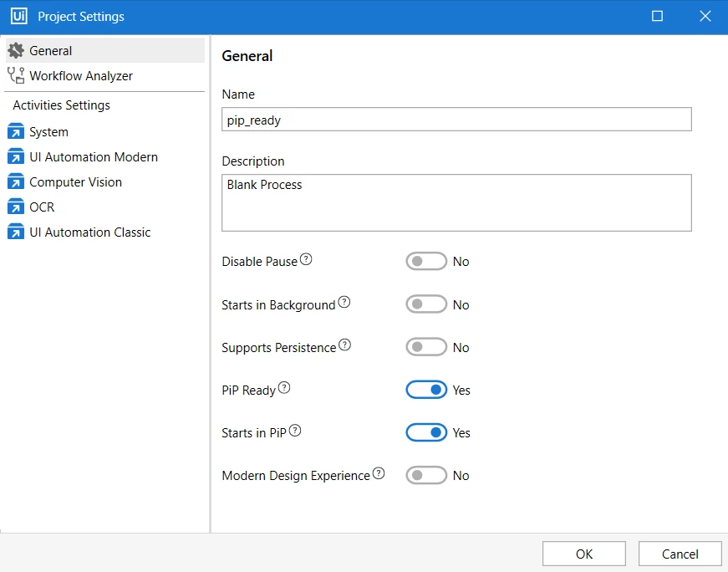Disable the Starts in PiP toggle
Viewport: 728px width, 572px height.
(426, 432)
